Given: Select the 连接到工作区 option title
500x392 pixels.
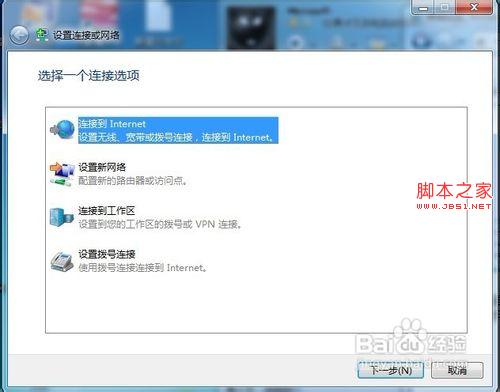Looking at the screenshot, I should 107,211.
